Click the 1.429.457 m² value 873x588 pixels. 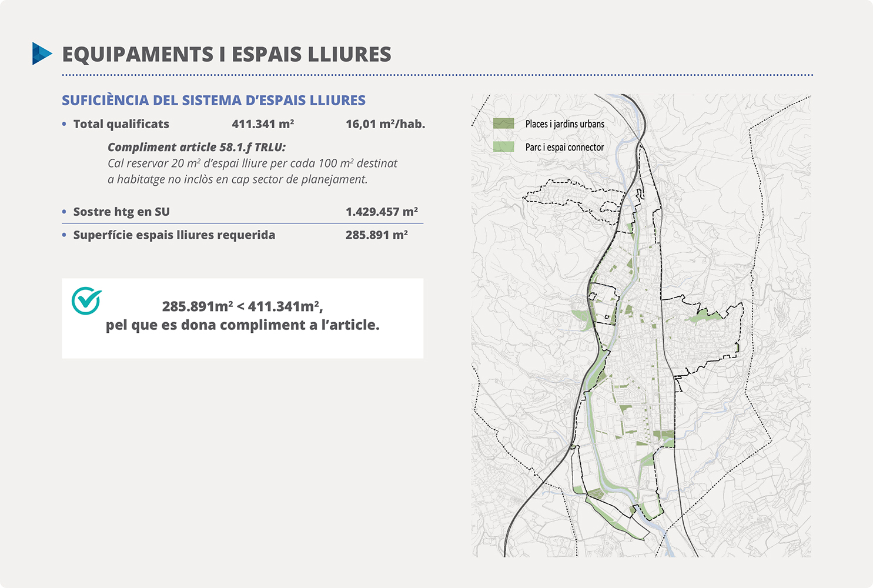point(382,212)
